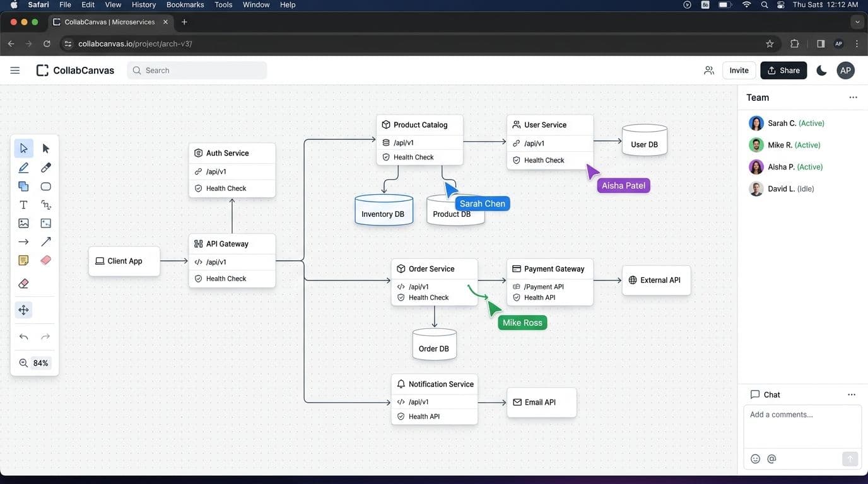The height and width of the screenshot is (484, 868).
Task: Click the Invite button
Action: pyautogui.click(x=739, y=71)
